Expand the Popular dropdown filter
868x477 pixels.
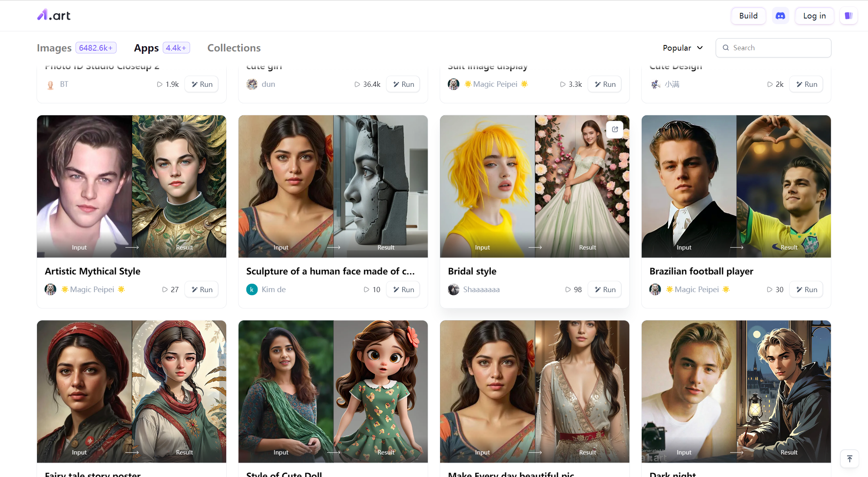682,47
